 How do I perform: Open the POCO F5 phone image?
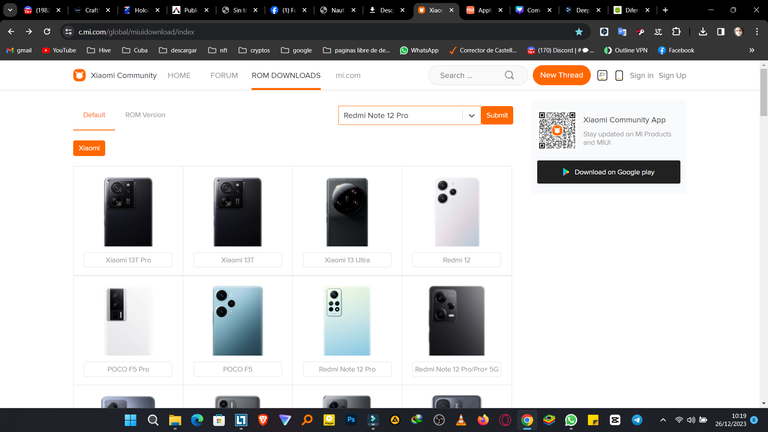[x=238, y=321]
